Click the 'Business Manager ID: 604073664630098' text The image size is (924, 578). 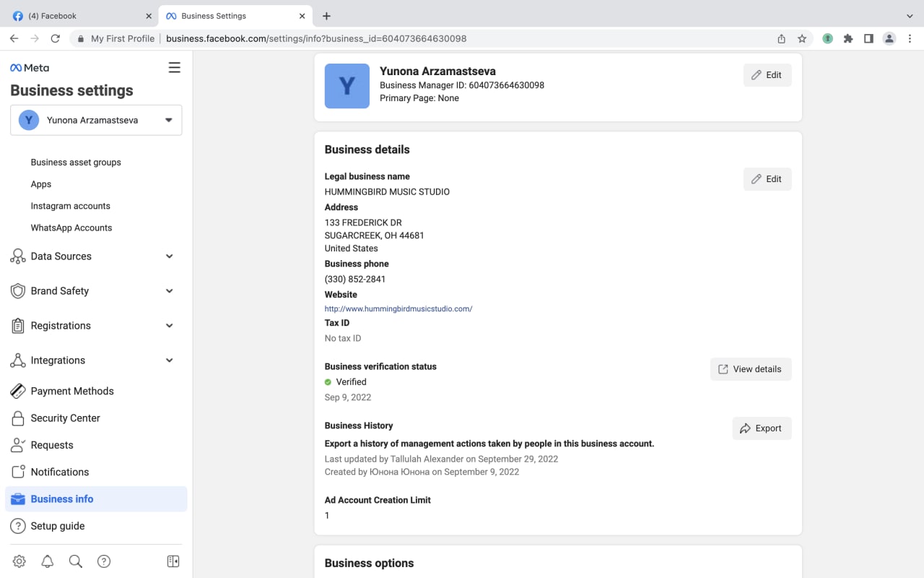[x=462, y=85]
